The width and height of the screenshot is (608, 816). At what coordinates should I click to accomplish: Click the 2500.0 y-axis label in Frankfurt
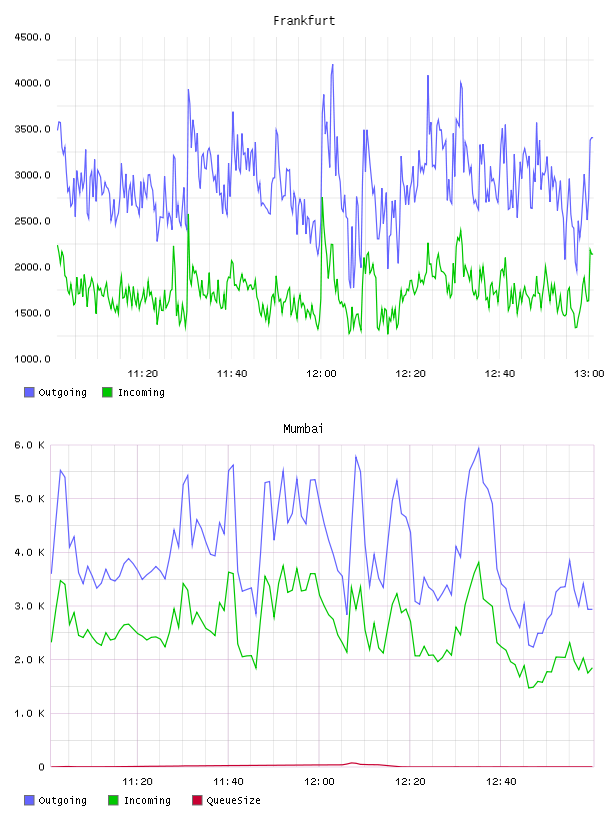click(32, 221)
